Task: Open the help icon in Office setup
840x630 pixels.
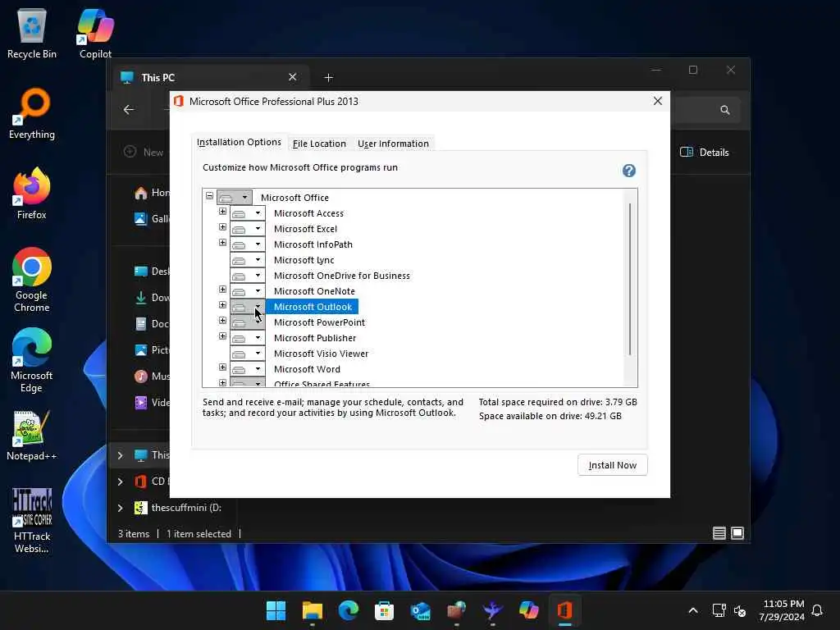Action: [629, 171]
